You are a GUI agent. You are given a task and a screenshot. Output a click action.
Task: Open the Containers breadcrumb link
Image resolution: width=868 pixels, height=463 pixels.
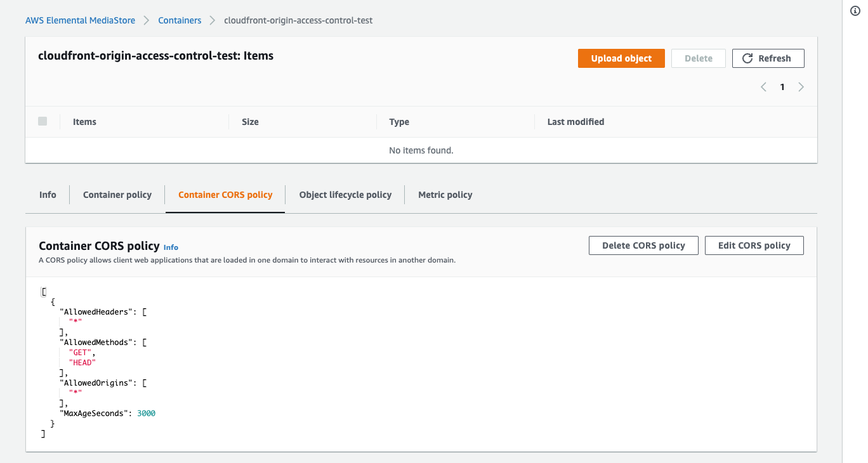[x=180, y=20]
